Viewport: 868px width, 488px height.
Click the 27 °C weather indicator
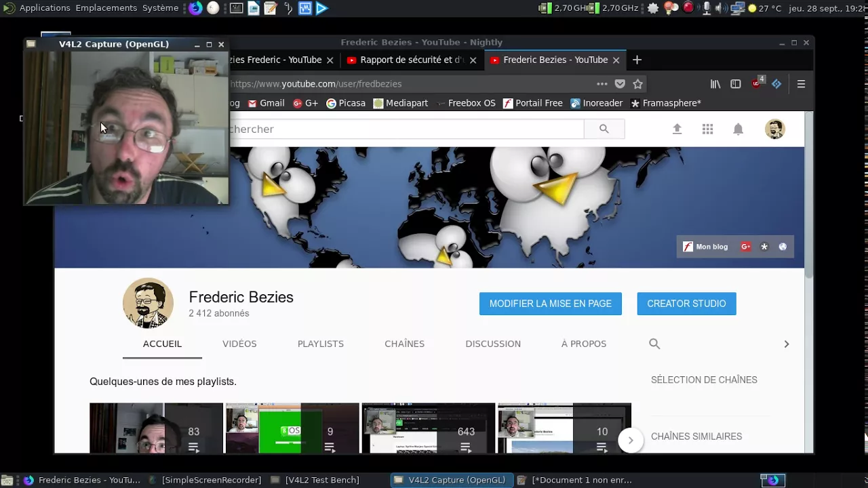coord(764,8)
